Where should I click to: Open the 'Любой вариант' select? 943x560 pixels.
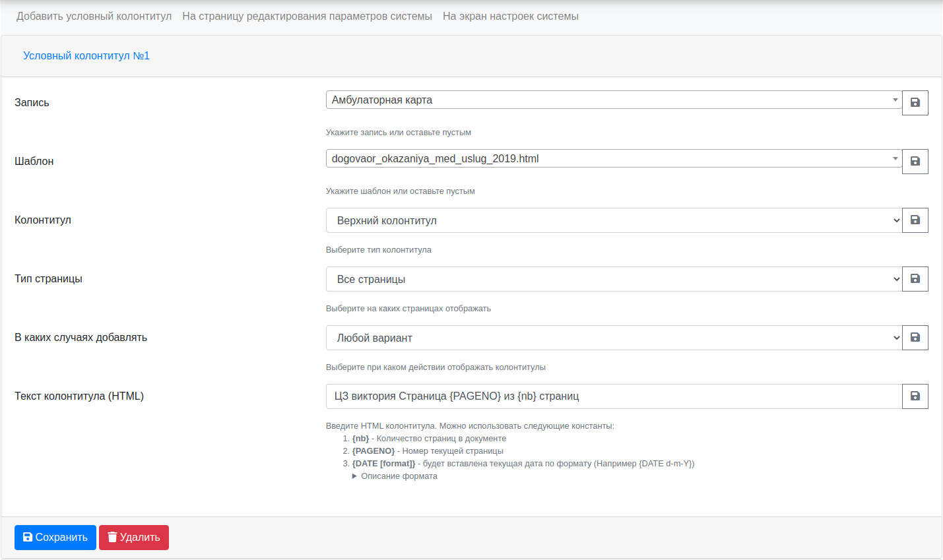613,338
